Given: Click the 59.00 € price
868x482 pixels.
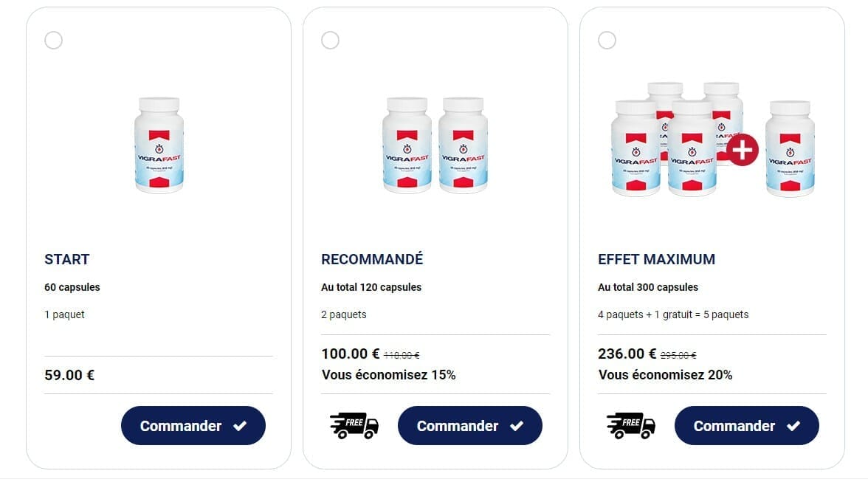Looking at the screenshot, I should tap(69, 375).
